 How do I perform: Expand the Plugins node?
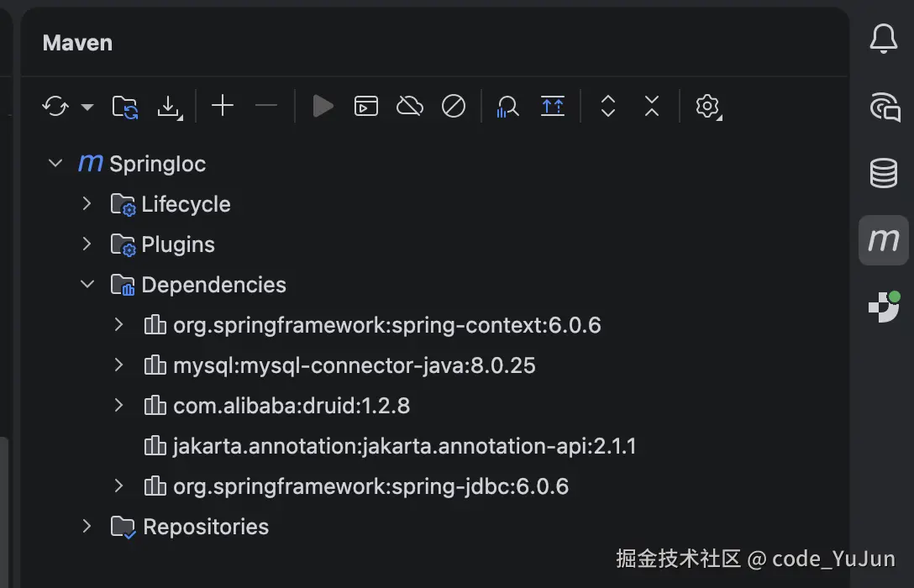click(x=87, y=244)
